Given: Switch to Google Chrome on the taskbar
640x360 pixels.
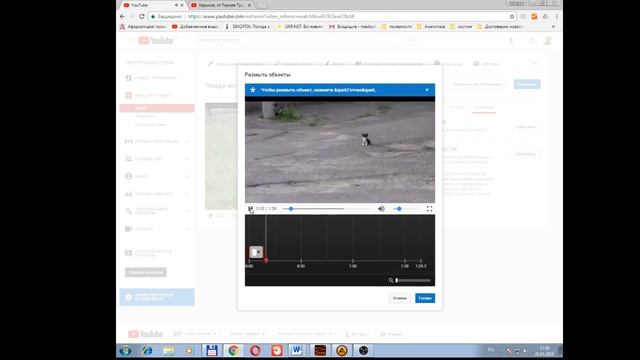Looking at the screenshot, I should click(233, 350).
